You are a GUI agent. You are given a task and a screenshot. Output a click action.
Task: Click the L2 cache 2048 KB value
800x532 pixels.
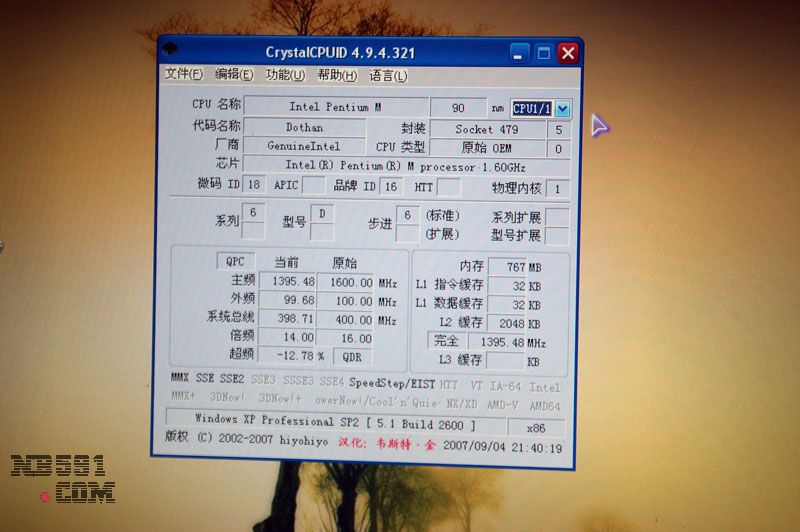507,323
